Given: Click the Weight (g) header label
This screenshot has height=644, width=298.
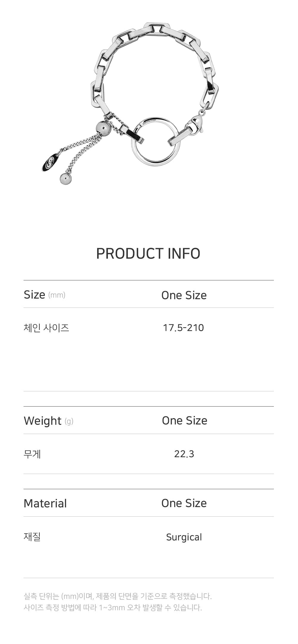Looking at the screenshot, I should (x=48, y=421).
